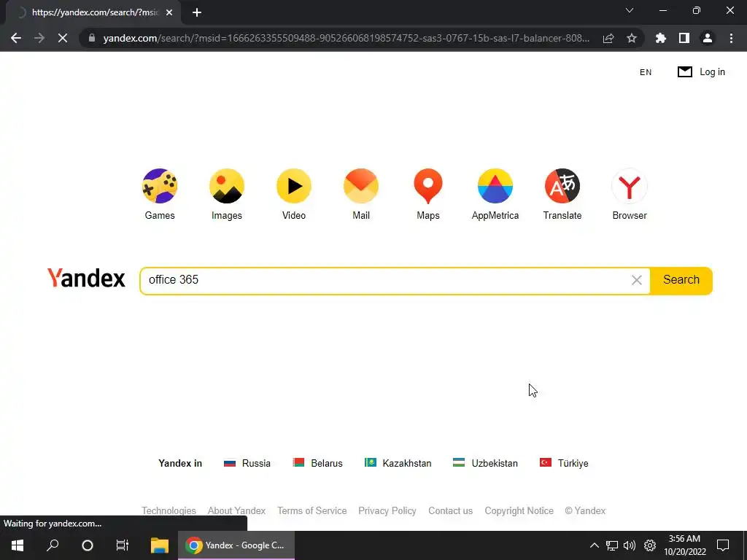Open Yandex Video play icon
This screenshot has width=747, height=560.
point(294,186)
